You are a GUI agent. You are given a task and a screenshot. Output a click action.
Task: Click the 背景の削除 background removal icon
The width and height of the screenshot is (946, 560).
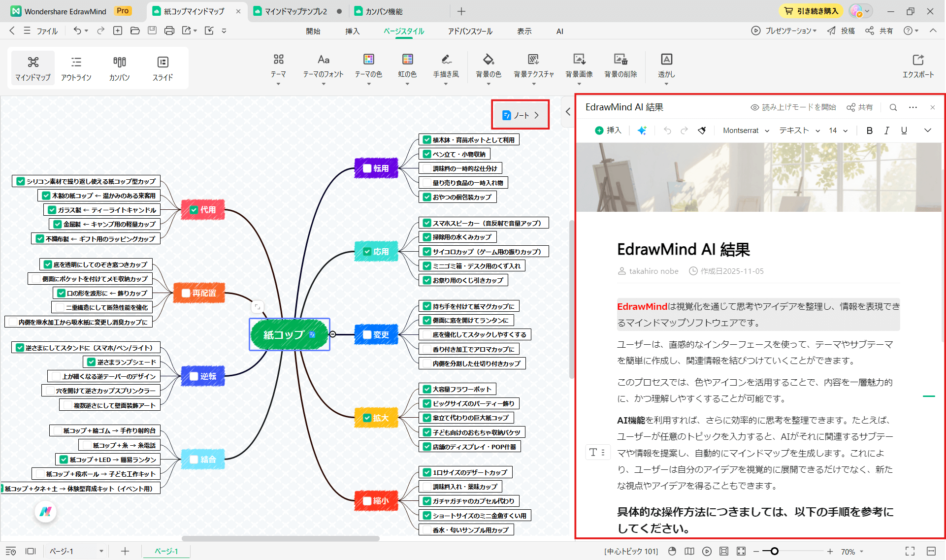coord(620,67)
